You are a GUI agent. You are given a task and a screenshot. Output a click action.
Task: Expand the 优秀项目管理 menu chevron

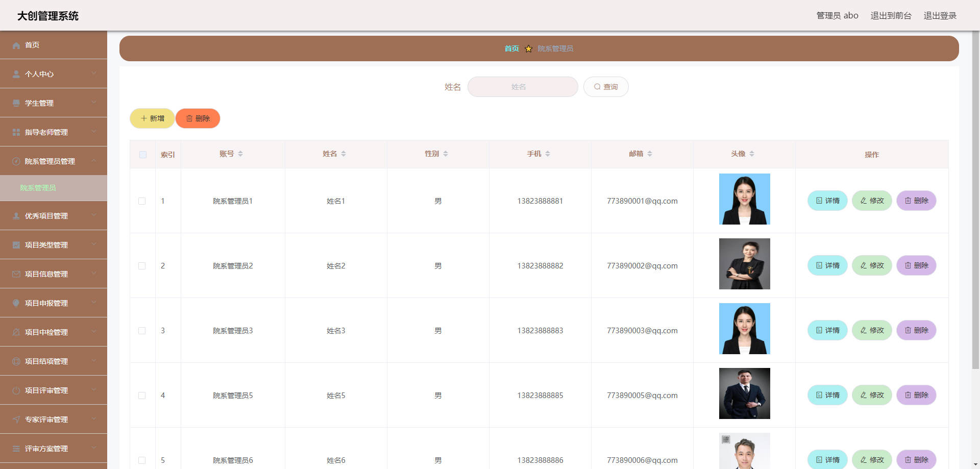94,215
